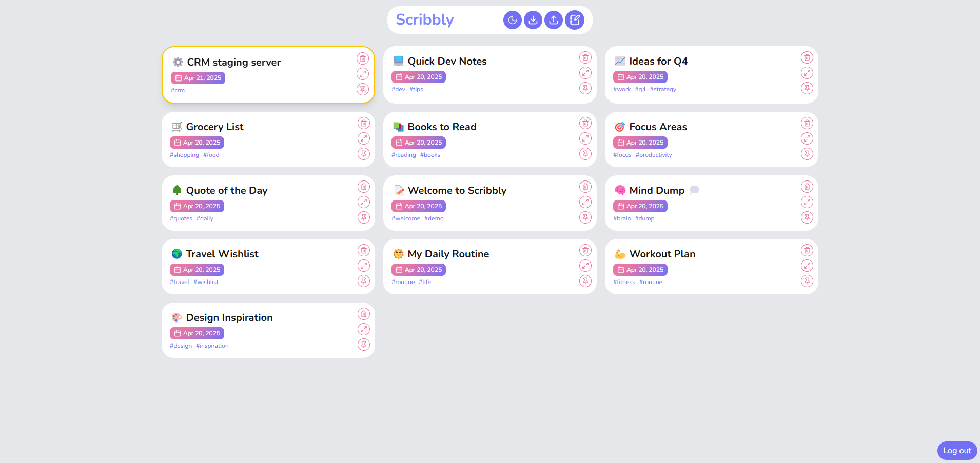Toggle dark mode with the moon icon
980x463 pixels.
tap(513, 20)
